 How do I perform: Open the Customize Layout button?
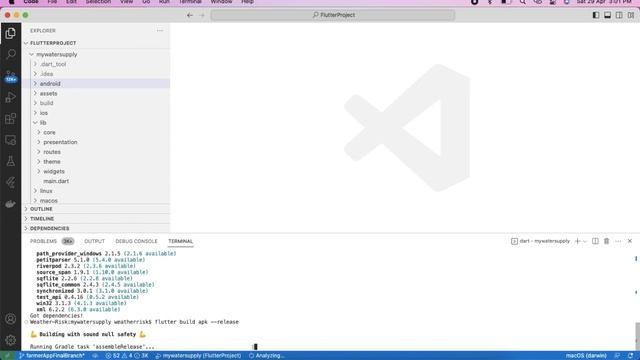click(631, 15)
